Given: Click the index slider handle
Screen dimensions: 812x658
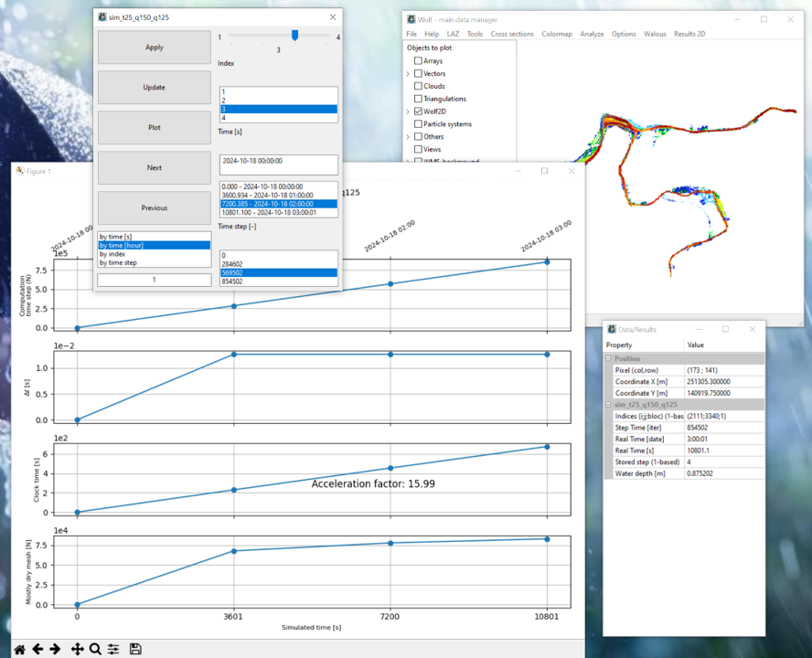Looking at the screenshot, I should click(x=294, y=36).
